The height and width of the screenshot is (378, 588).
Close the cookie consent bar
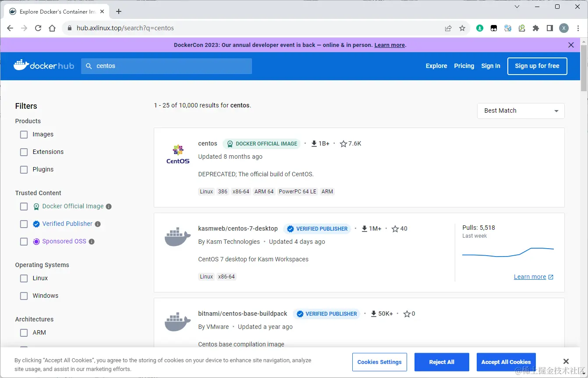(566, 361)
